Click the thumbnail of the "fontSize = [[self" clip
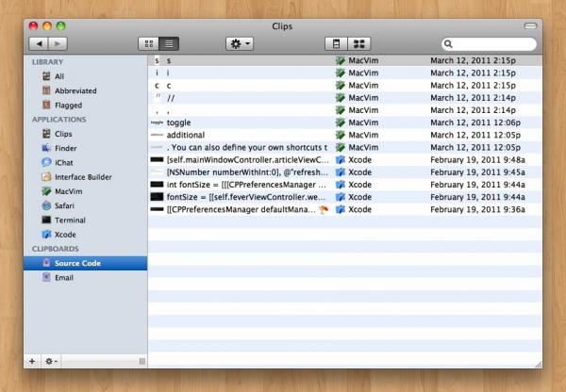Viewport: 566px width, 392px height. pyautogui.click(x=157, y=197)
